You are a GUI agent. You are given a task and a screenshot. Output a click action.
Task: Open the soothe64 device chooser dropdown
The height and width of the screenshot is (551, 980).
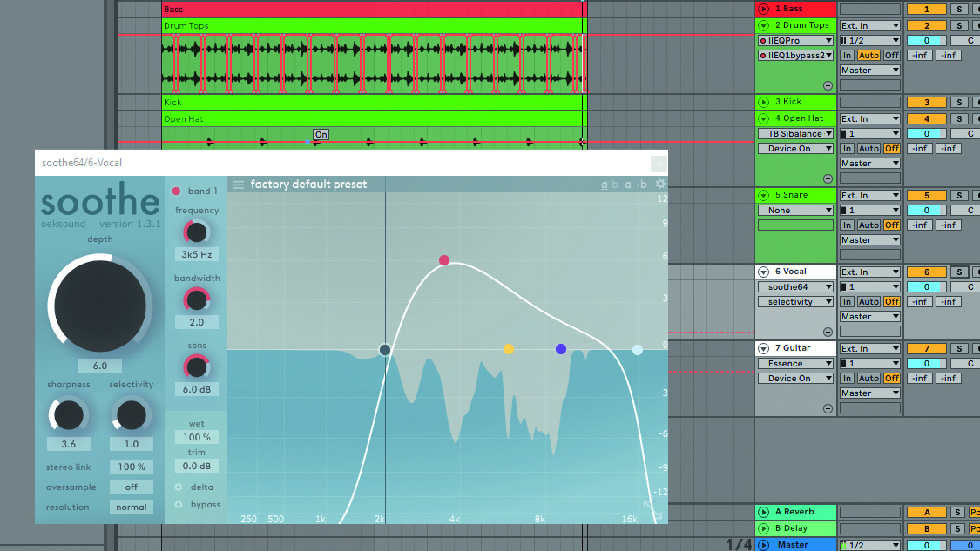pos(795,286)
